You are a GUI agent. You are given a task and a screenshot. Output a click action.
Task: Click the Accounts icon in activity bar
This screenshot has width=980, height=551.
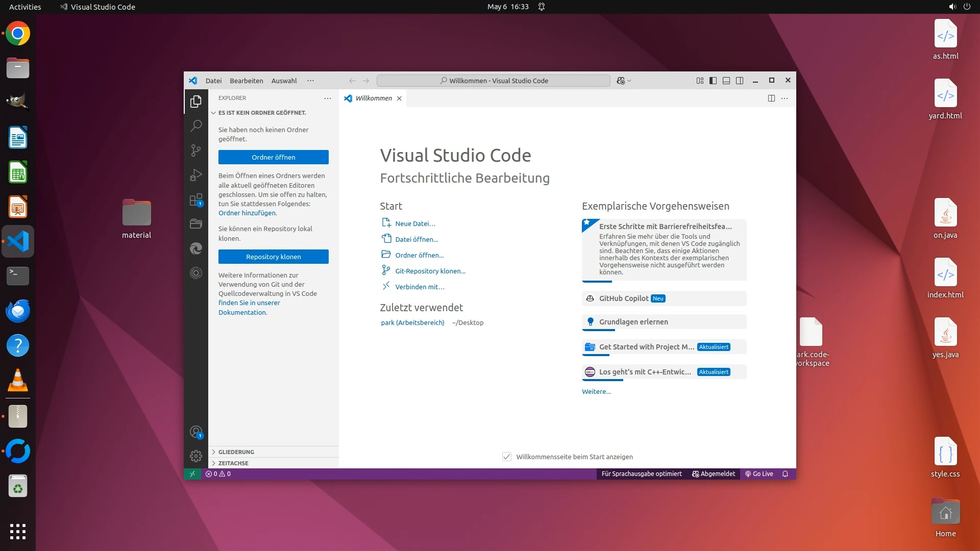coord(196,432)
